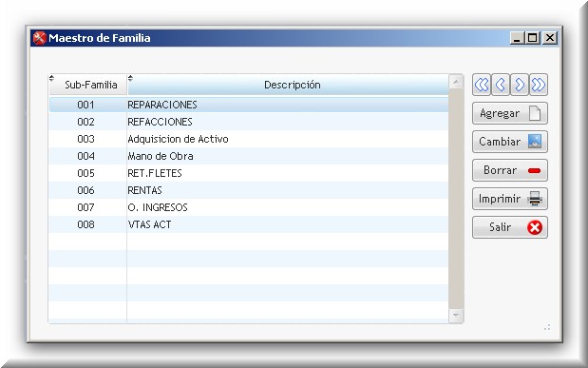Go to next record with single-right arrow
Viewport: 588px width, 368px height.
coord(520,85)
